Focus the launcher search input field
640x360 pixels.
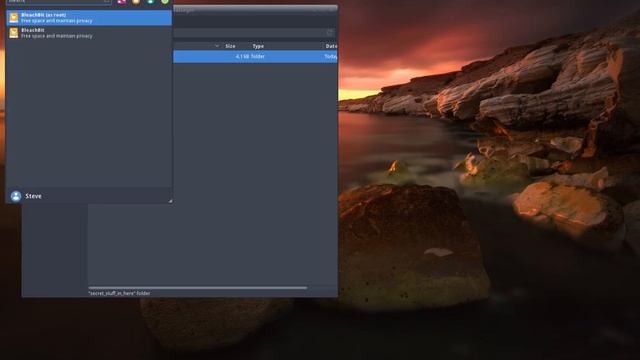[x=58, y=2]
